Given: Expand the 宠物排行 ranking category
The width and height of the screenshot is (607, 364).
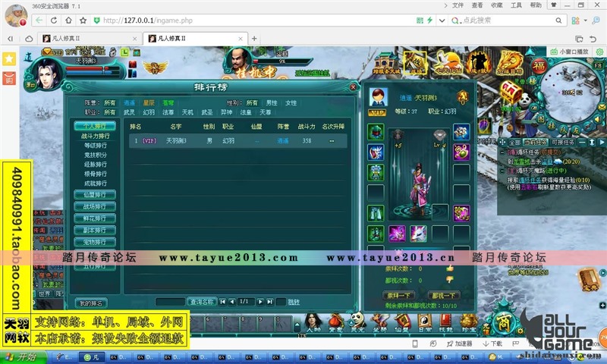Looking at the screenshot, I should point(96,242).
